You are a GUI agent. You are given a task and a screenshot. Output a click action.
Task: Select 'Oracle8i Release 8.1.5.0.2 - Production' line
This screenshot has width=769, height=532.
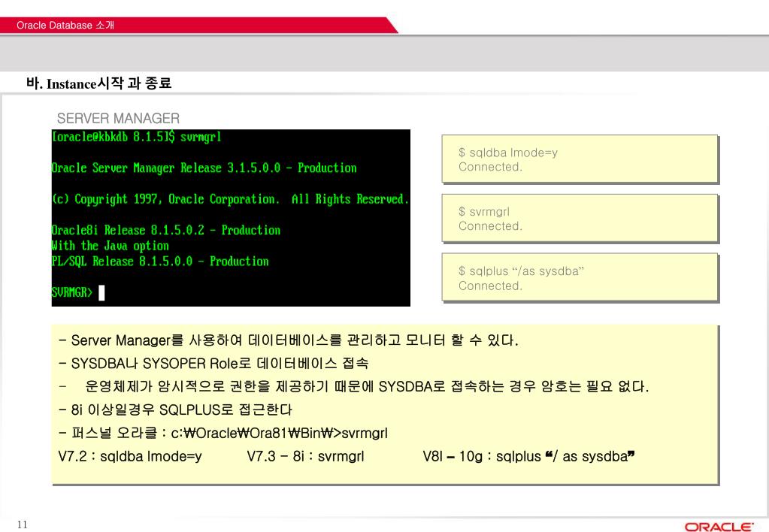tap(166, 230)
